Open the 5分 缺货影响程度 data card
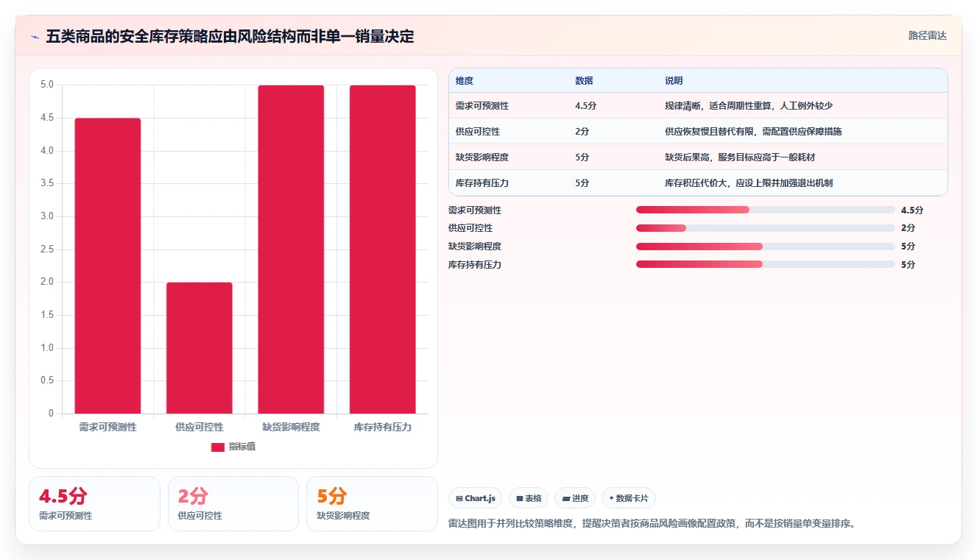The height and width of the screenshot is (560, 977). (372, 503)
